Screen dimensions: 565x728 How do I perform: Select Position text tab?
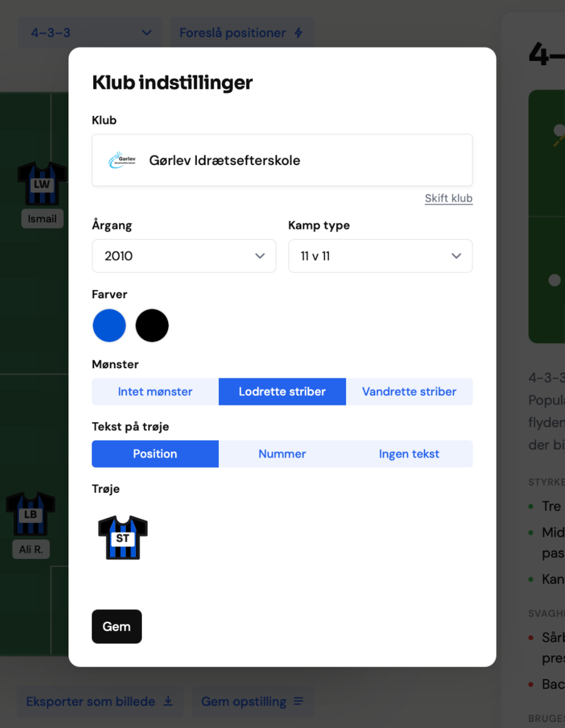(x=155, y=454)
